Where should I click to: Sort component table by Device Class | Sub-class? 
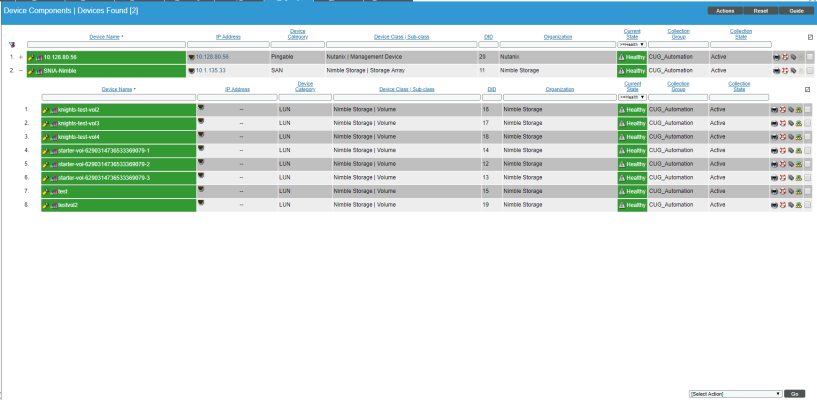pos(406,90)
